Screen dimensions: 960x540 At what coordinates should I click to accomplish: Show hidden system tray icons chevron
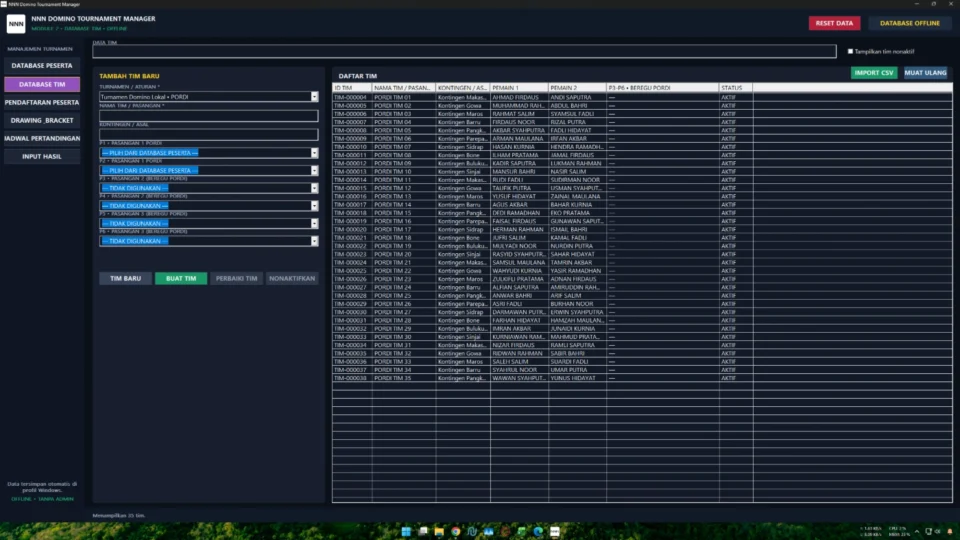tap(917, 531)
